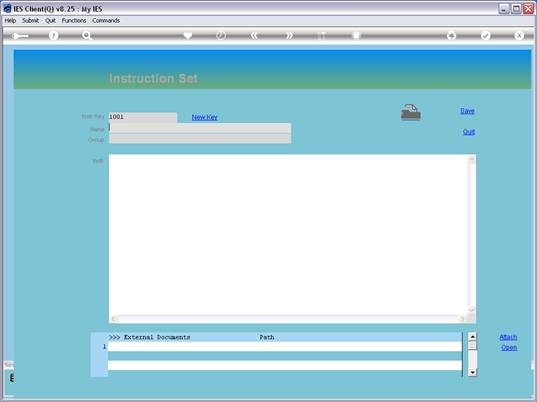
Task: Click the key icon in the toolbar
Action: click(21, 36)
